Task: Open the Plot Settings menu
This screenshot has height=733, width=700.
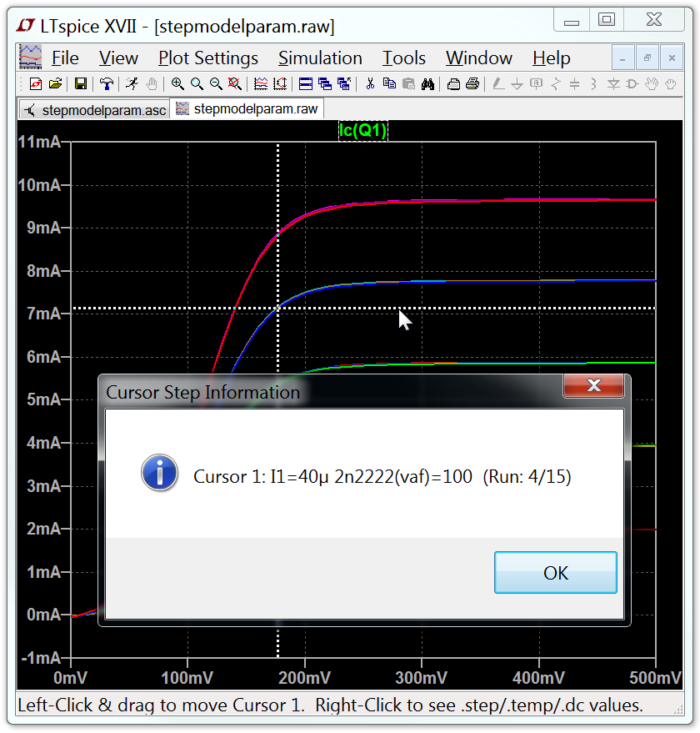Action: (x=208, y=58)
